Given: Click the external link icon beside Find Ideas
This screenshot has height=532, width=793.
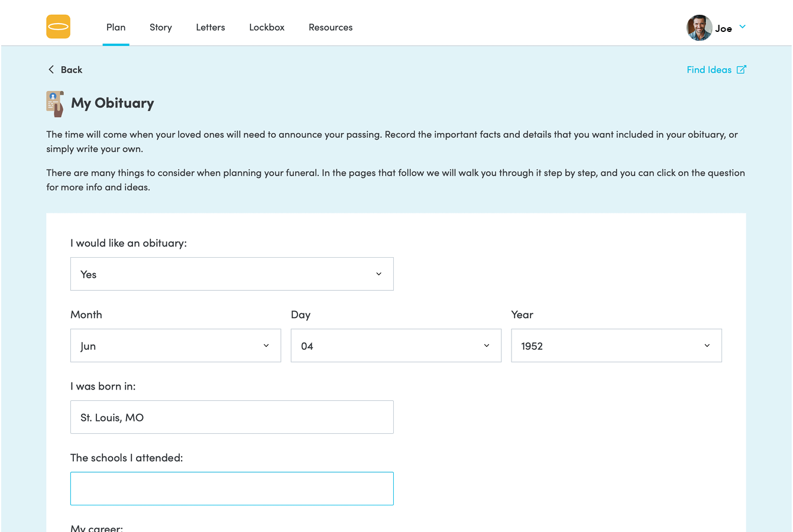Looking at the screenshot, I should [742, 70].
